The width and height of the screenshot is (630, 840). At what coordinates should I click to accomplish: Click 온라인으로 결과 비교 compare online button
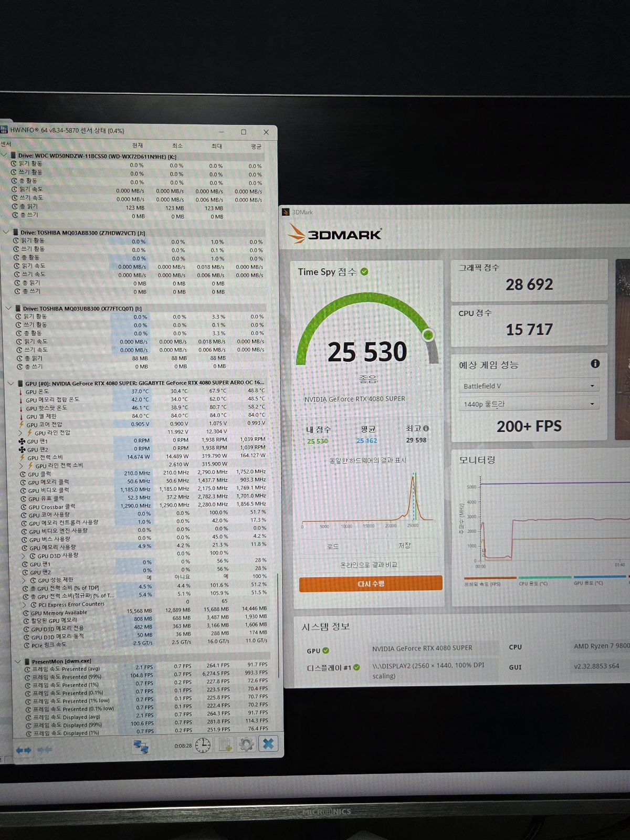tap(369, 565)
